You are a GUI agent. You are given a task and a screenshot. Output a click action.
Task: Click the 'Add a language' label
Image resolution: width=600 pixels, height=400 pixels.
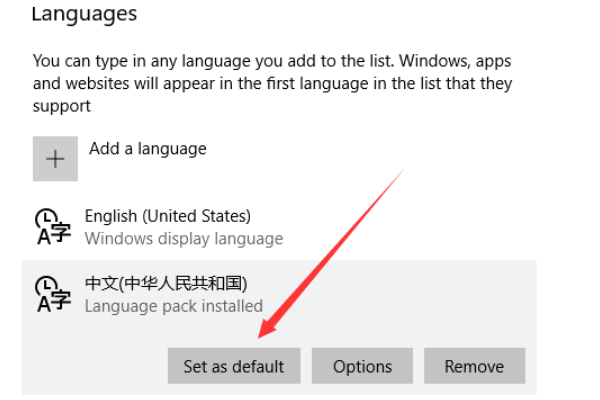148,149
